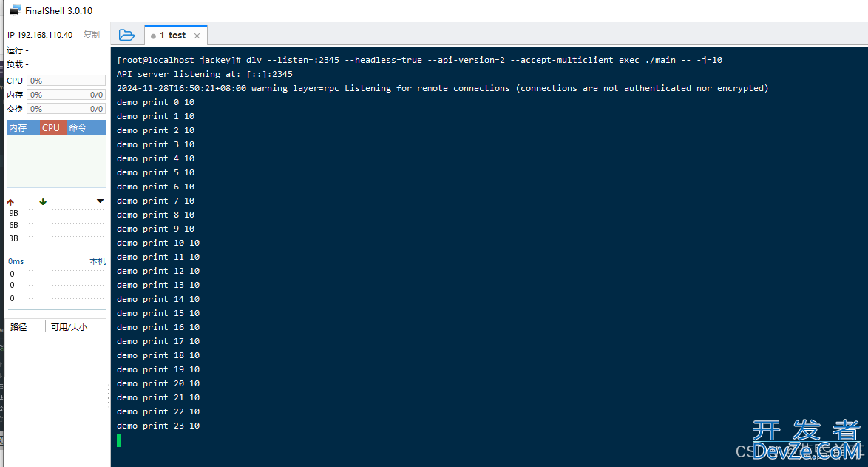868x467 pixels.
Task: Copy the IP address with 复制
Action: [x=92, y=35]
